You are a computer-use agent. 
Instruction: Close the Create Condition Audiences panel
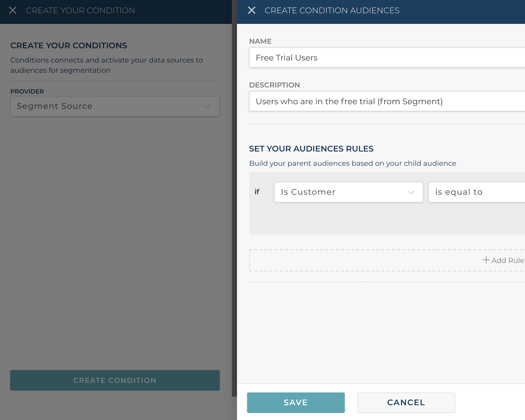coord(251,10)
